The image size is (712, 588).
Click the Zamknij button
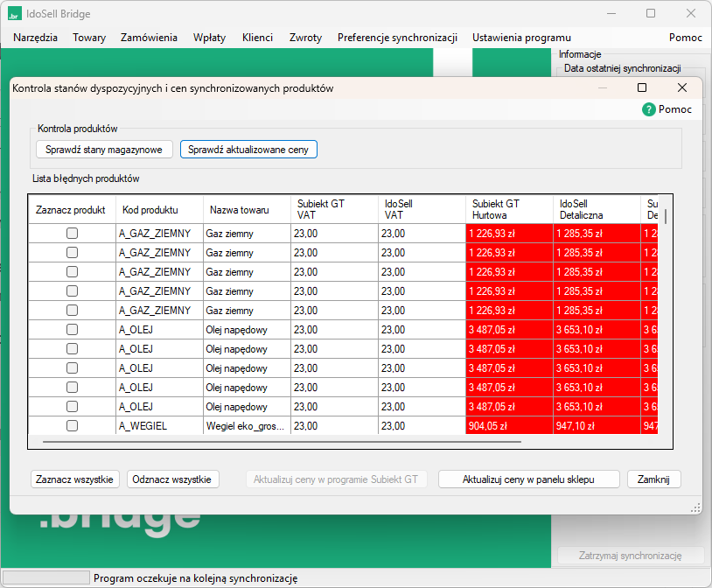click(x=654, y=479)
